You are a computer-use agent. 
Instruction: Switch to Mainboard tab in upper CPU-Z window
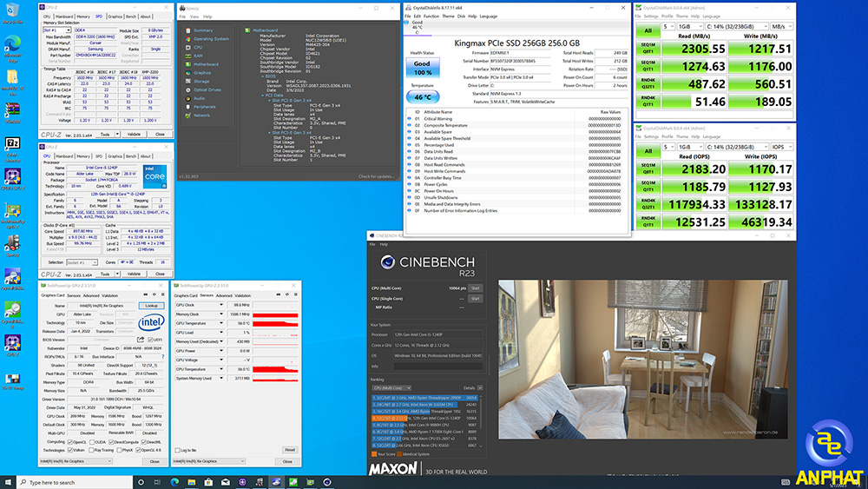point(64,17)
